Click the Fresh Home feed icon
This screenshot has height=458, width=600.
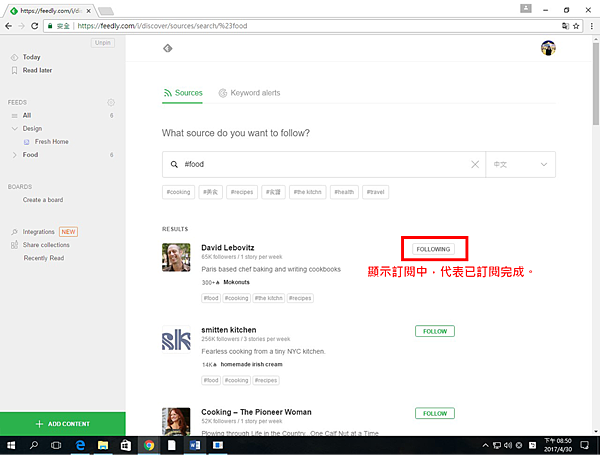click(26, 142)
